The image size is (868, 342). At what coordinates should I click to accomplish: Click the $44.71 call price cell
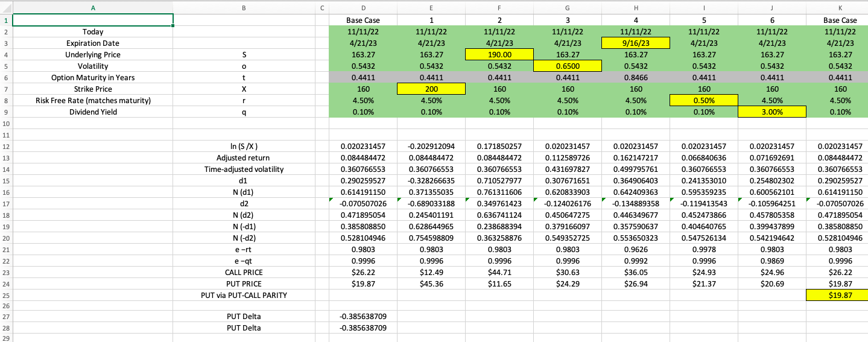[x=499, y=272]
